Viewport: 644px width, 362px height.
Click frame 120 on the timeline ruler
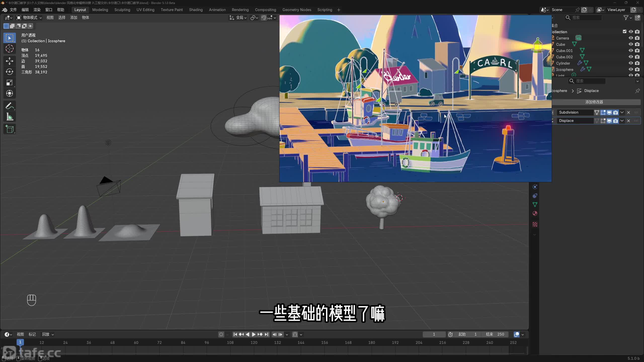pyautogui.click(x=254, y=342)
